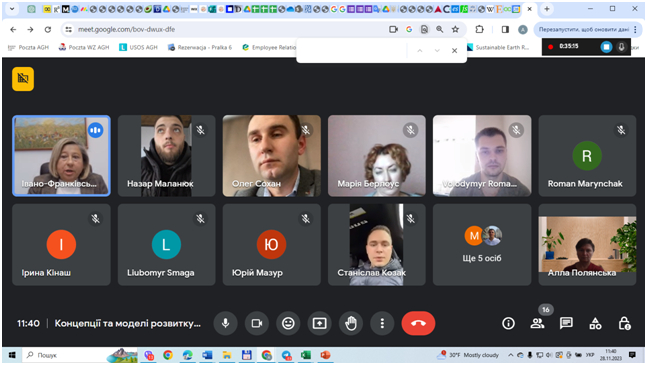Go to previous find result arrow
The height and width of the screenshot is (365, 647).
coord(420,51)
